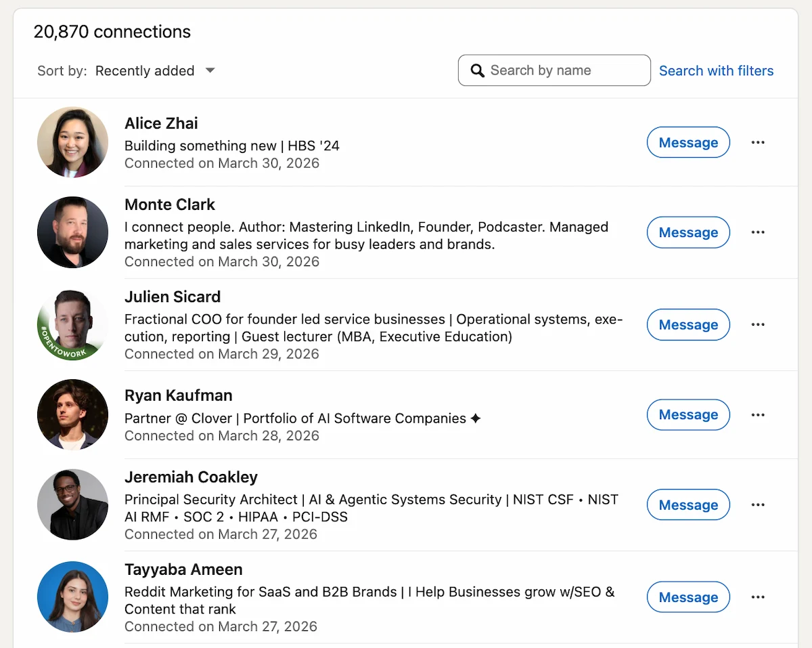Open Ryan Kaufman's profile via his name
Screen dimensions: 812x648
click(179, 395)
